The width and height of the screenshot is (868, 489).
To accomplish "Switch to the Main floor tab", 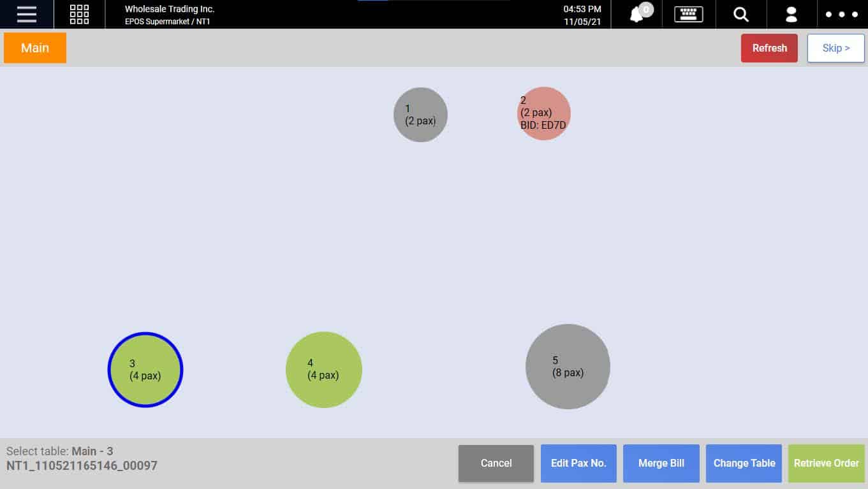I will point(35,48).
